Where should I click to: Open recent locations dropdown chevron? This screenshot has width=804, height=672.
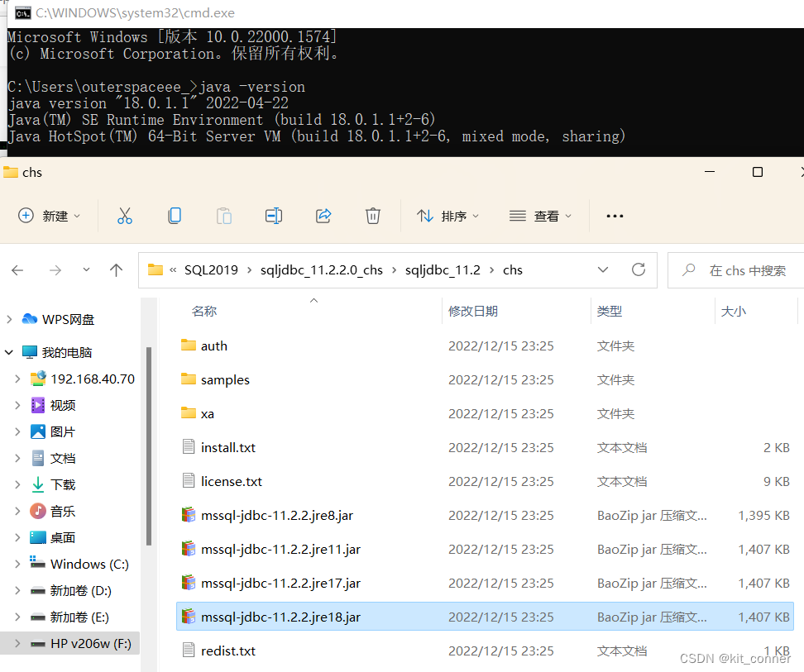tap(86, 269)
